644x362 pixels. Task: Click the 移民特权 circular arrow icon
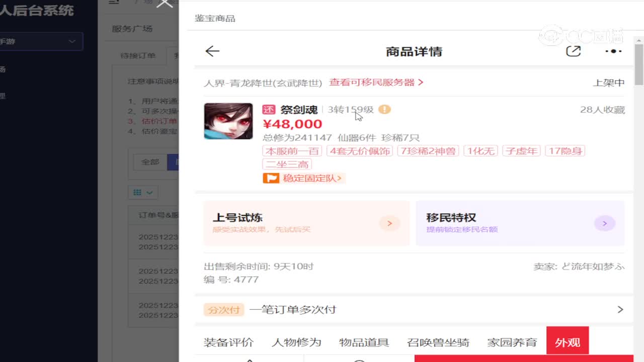[604, 223]
